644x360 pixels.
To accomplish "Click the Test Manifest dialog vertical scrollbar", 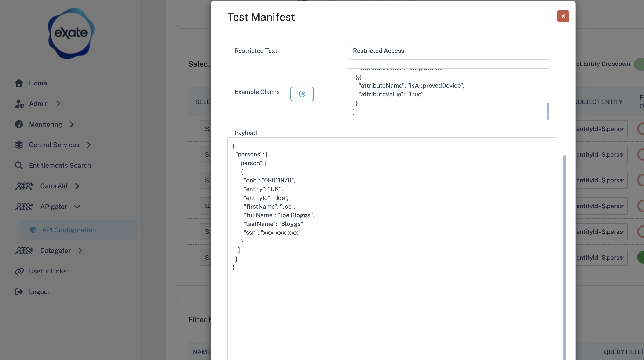I will tap(564, 258).
